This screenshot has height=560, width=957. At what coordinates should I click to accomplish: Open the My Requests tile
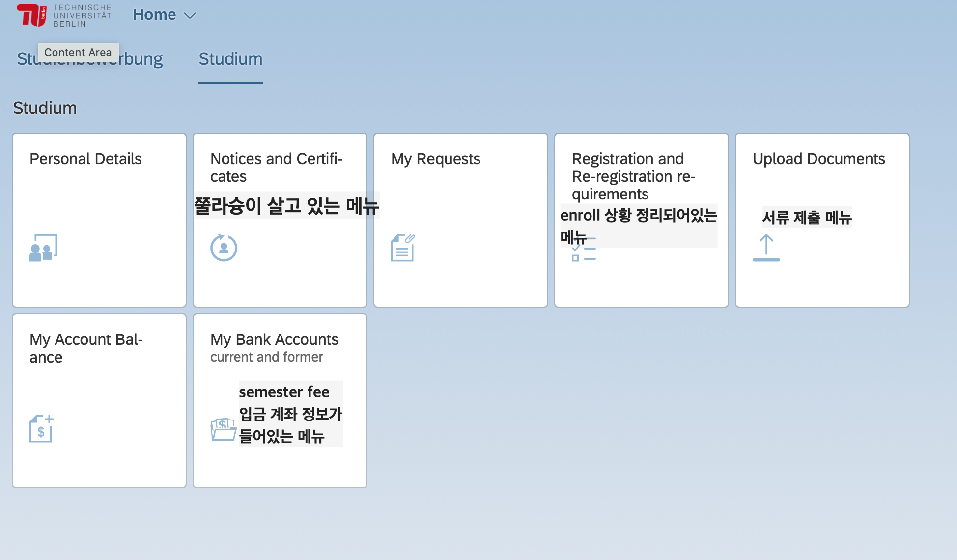[435, 159]
